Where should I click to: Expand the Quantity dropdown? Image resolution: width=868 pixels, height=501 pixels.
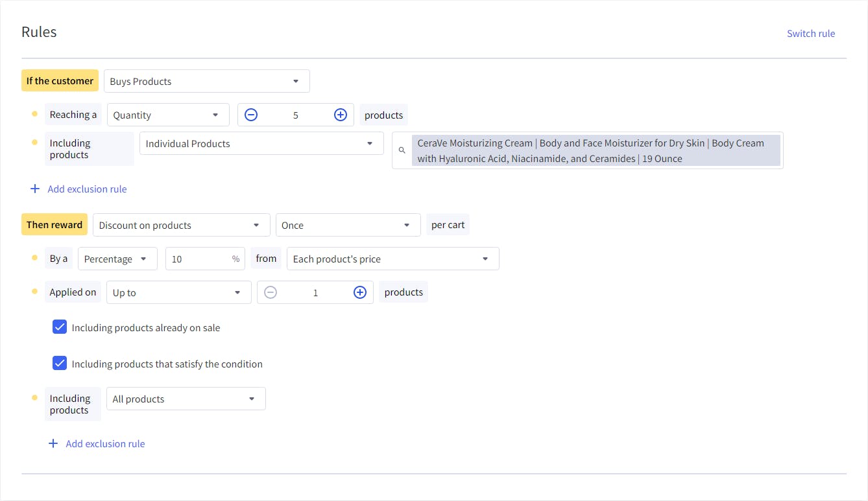pos(167,115)
